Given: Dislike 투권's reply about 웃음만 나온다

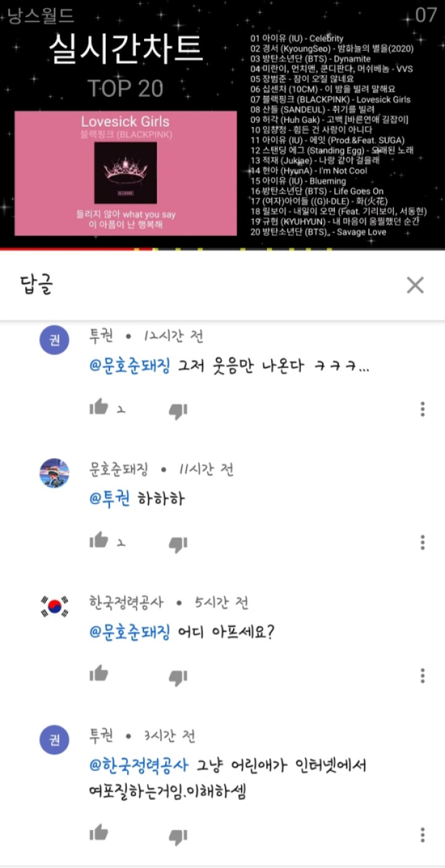Looking at the screenshot, I should point(178,410).
